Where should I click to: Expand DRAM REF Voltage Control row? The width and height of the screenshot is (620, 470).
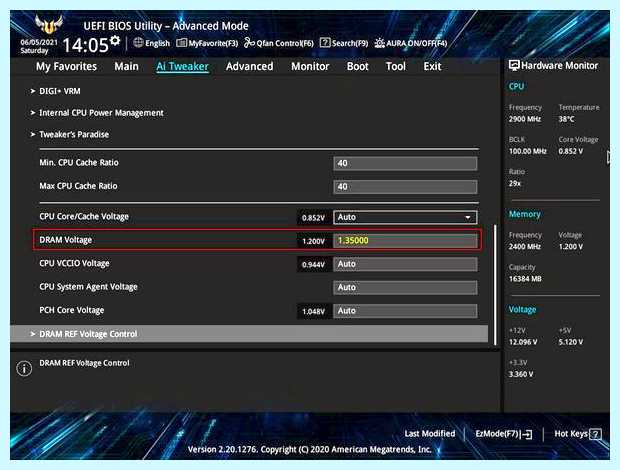click(x=249, y=334)
